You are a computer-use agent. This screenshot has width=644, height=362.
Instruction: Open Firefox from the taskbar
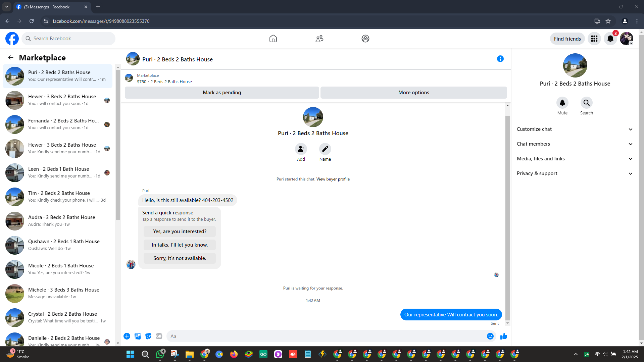(234, 354)
